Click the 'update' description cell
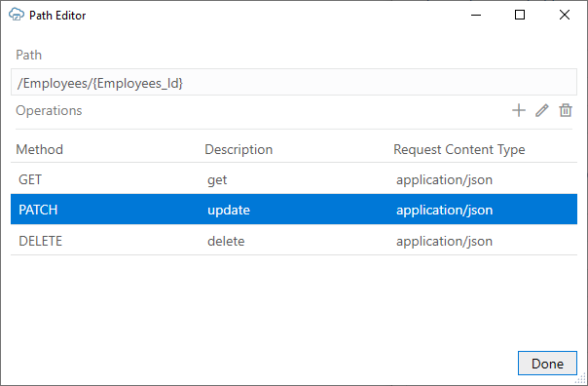Screen dimensions: 588x386 click(x=229, y=210)
